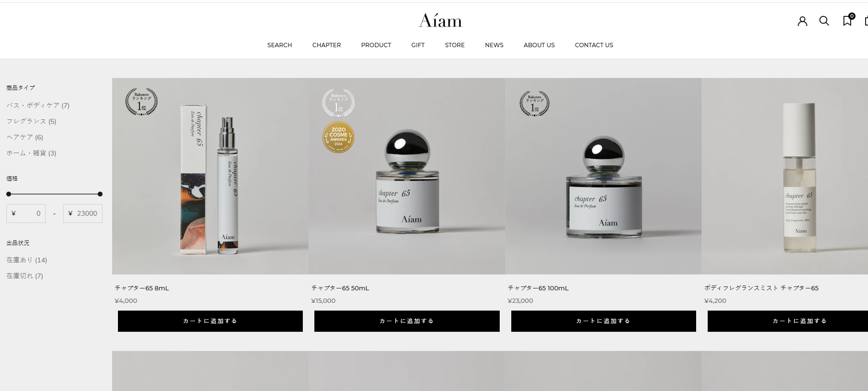The height and width of the screenshot is (391, 868).
Task: Click the search magnifier icon
Action: point(824,21)
